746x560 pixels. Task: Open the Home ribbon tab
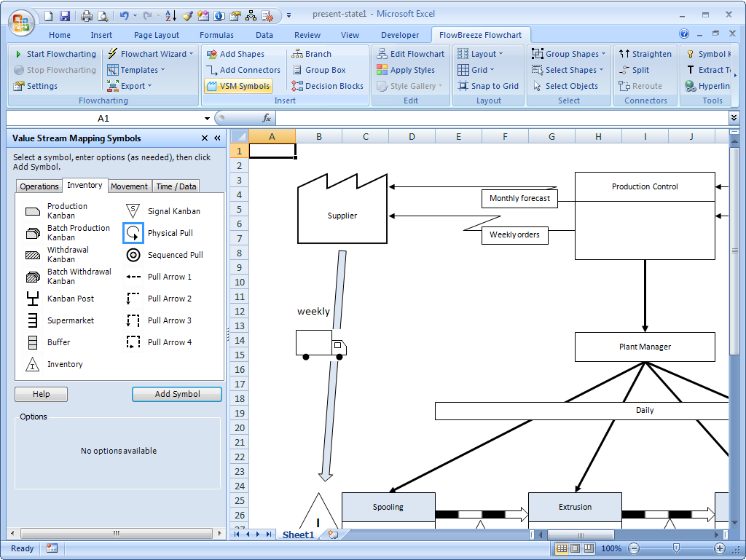pos(60,35)
